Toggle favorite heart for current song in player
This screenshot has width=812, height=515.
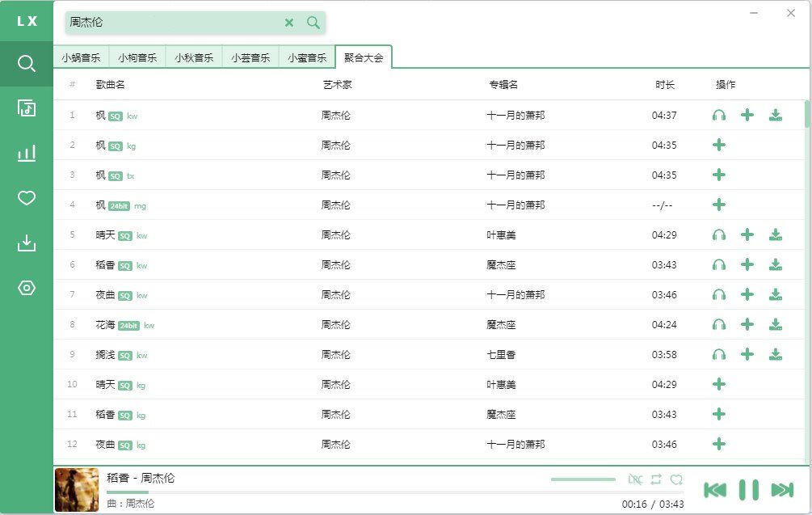tap(676, 479)
